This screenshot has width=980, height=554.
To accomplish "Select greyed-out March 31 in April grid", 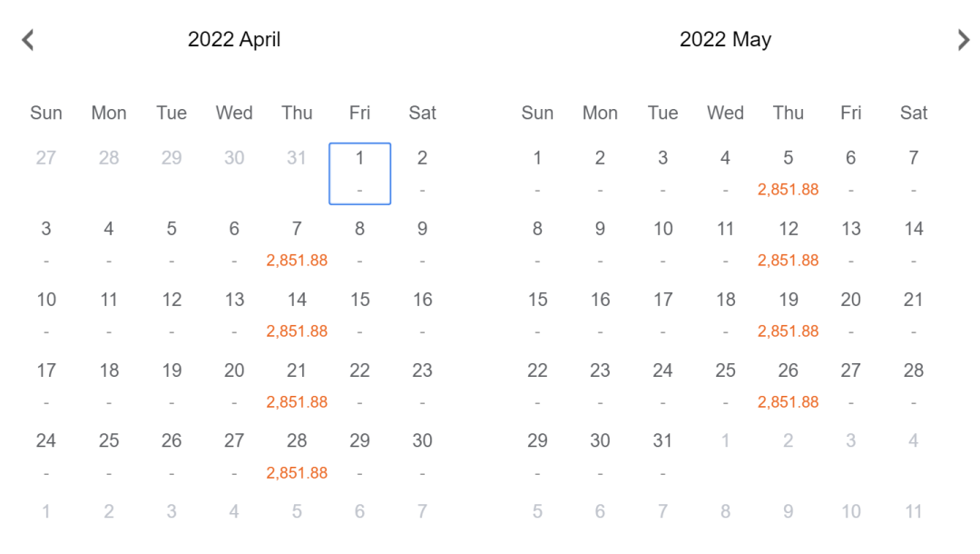I will (297, 157).
